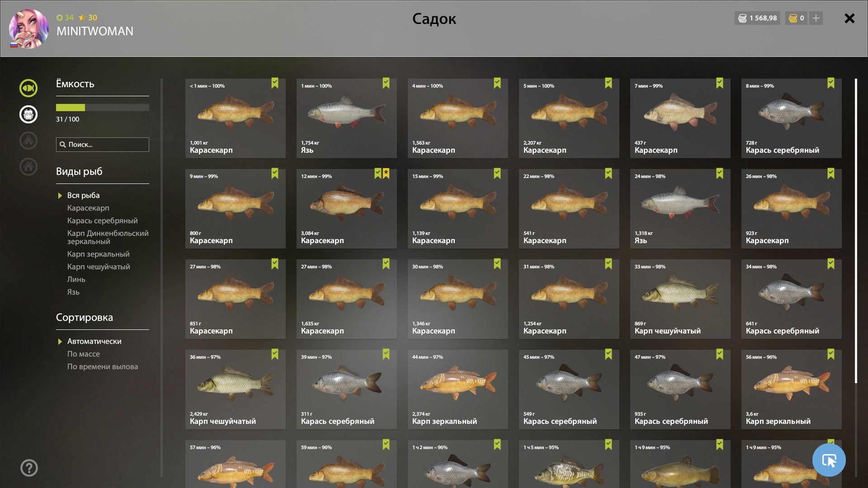Select Автоматически sorting option
Screen dimensions: 868x488
coord(94,342)
